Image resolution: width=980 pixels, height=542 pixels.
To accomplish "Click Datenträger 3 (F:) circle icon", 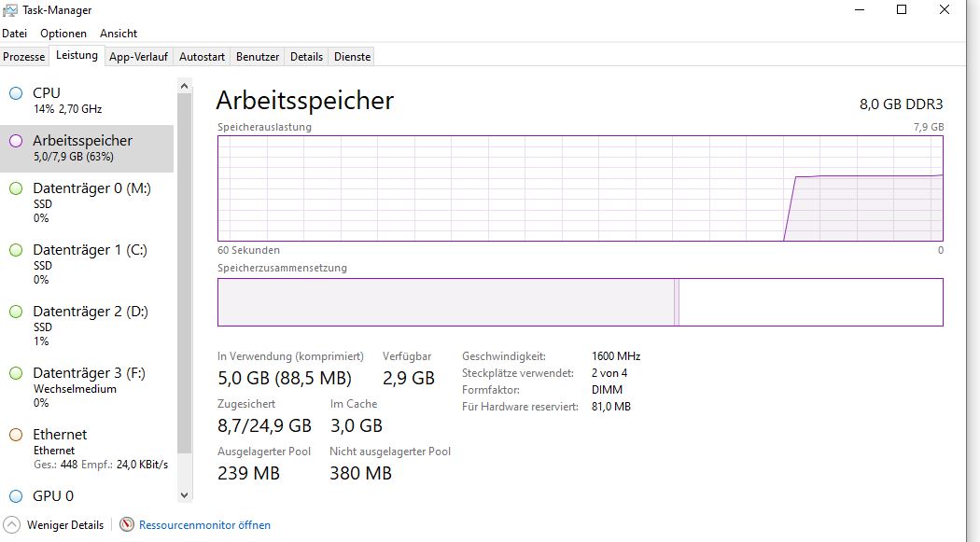I will (15, 373).
